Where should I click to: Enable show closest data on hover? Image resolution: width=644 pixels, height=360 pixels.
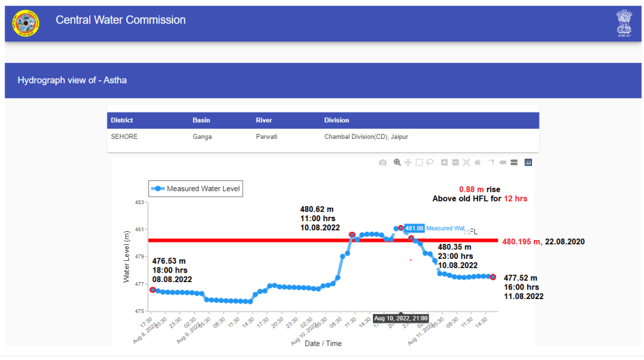[x=502, y=162]
